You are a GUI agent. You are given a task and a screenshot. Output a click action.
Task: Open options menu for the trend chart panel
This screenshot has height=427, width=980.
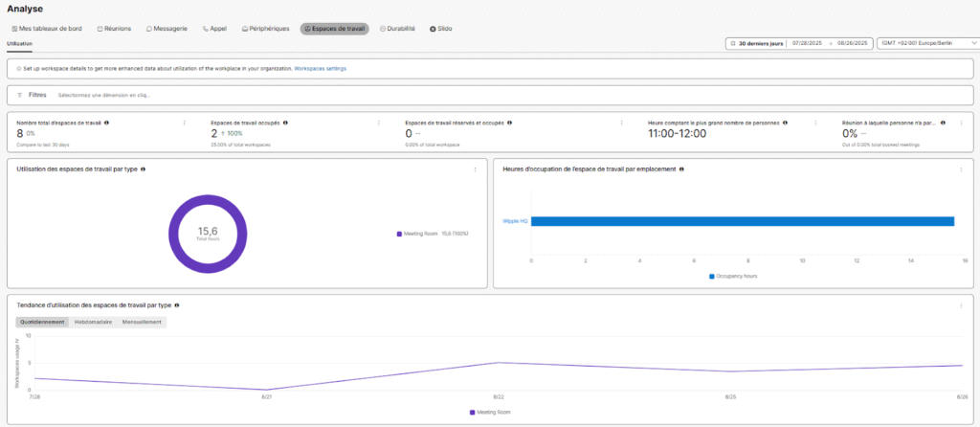[x=960, y=305]
